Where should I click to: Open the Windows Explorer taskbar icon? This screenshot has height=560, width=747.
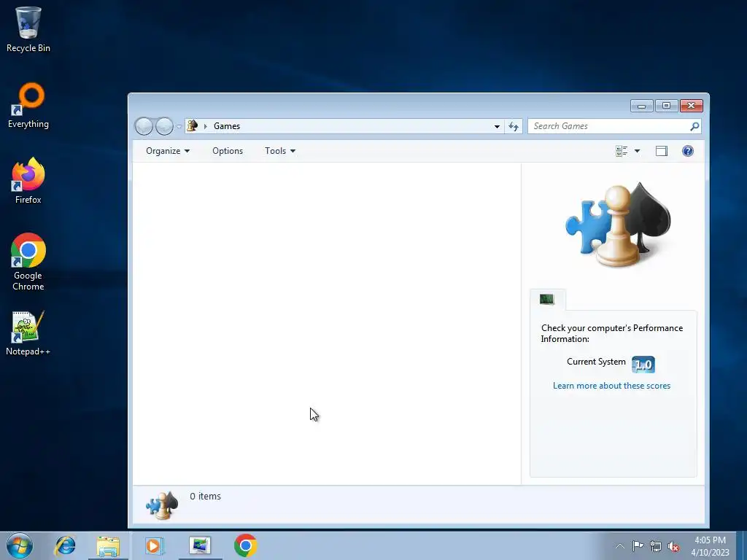click(108, 545)
